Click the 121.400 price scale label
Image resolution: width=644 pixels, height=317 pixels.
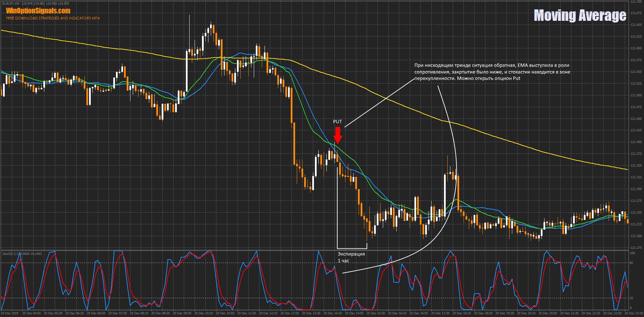click(636, 142)
